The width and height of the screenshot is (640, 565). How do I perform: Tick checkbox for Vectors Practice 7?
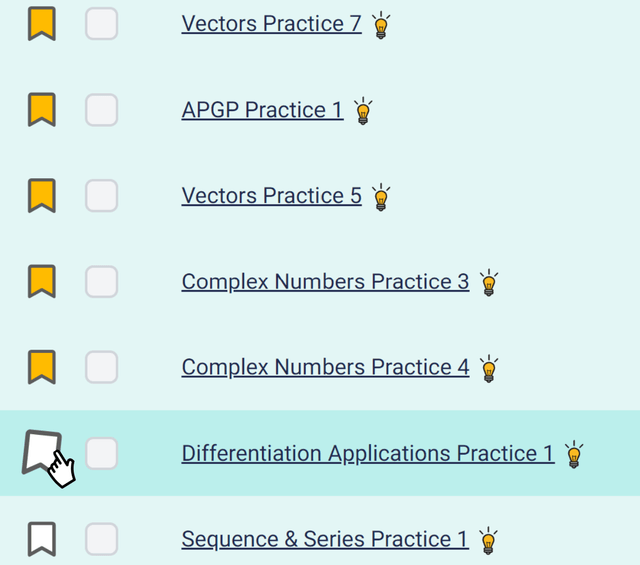click(101, 24)
